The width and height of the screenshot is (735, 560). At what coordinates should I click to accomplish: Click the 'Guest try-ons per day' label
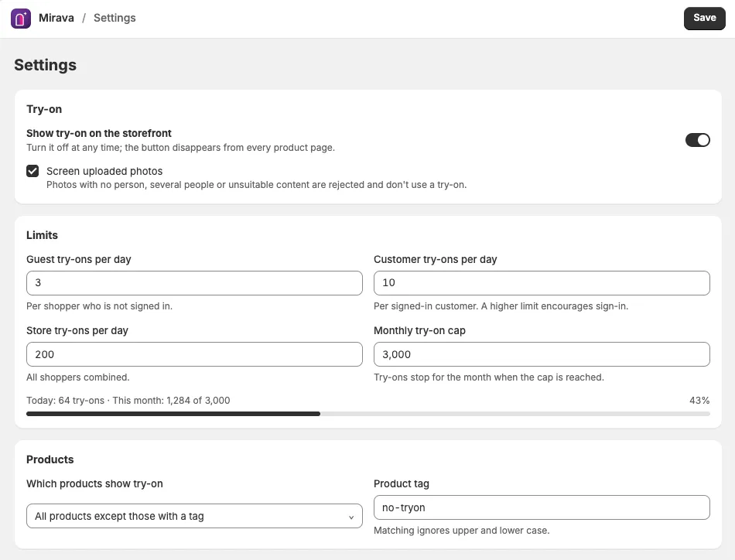79,260
